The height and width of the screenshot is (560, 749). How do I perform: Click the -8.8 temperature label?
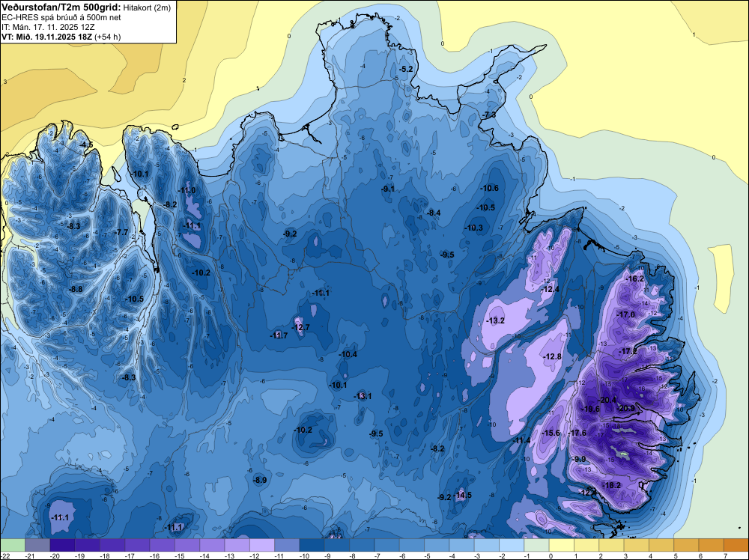coord(76,289)
